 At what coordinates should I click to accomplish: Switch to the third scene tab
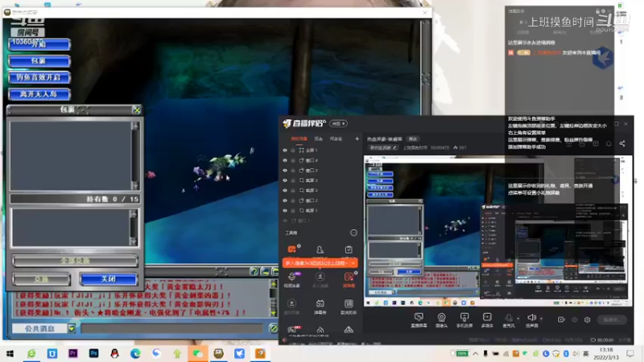pos(336,138)
